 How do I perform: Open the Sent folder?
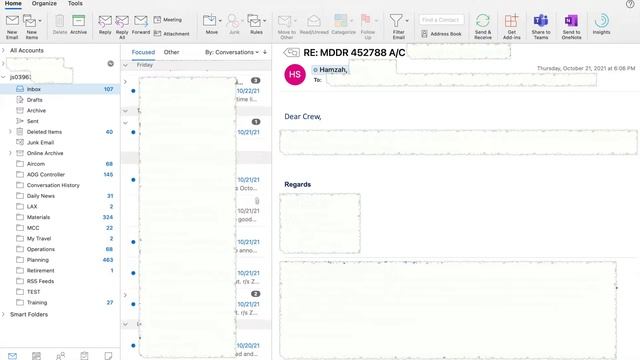(x=60, y=121)
